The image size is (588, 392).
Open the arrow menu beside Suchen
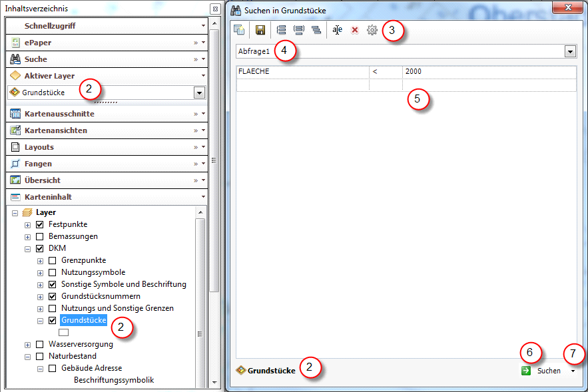[x=573, y=371]
